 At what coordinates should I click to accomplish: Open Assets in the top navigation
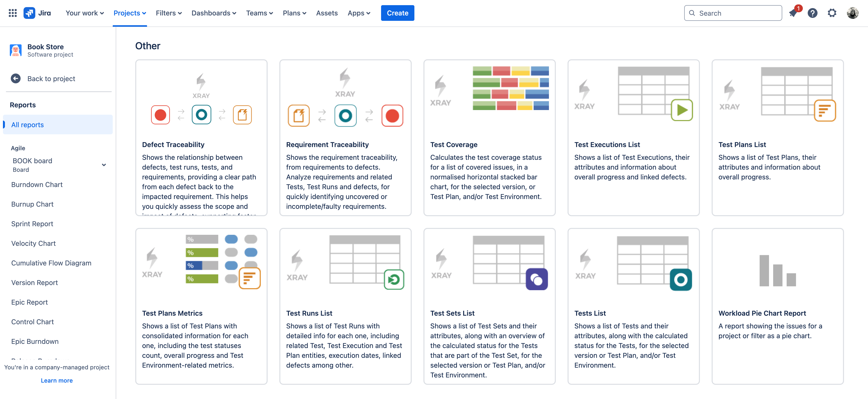(x=326, y=13)
